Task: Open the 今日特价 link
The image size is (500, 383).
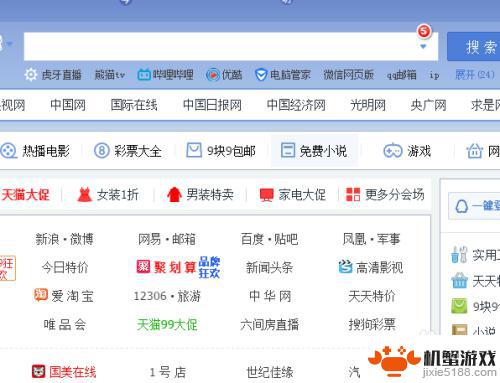Action: pos(65,267)
